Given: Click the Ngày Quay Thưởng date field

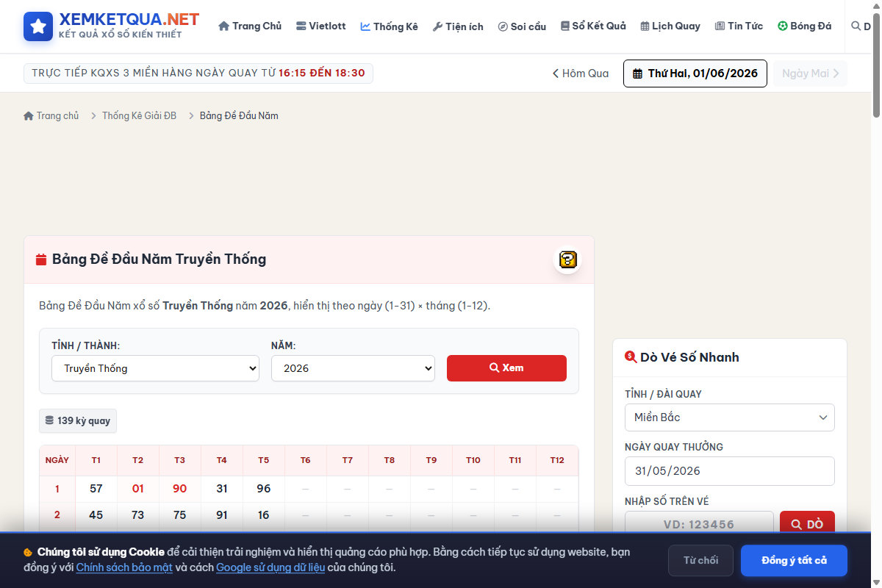Looking at the screenshot, I should pos(730,471).
